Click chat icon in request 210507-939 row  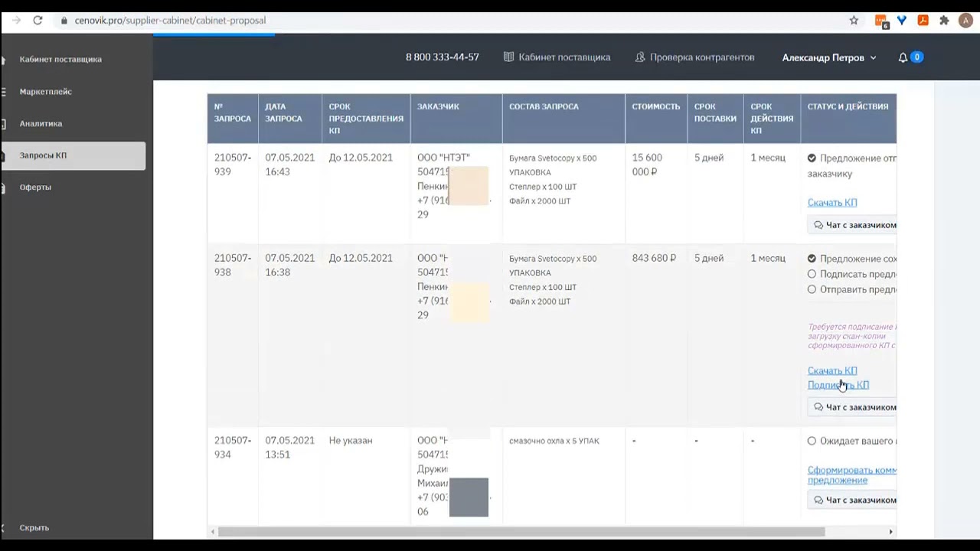coord(818,225)
